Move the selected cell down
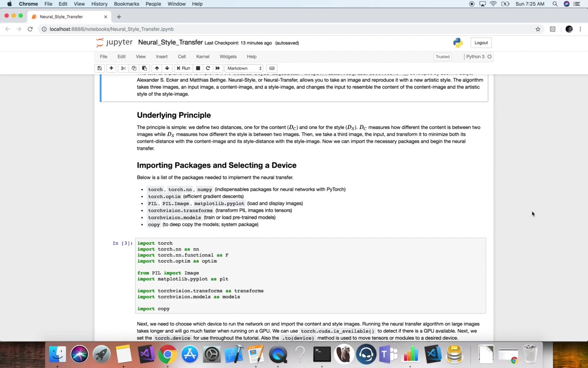The height and width of the screenshot is (368, 588). click(x=167, y=68)
